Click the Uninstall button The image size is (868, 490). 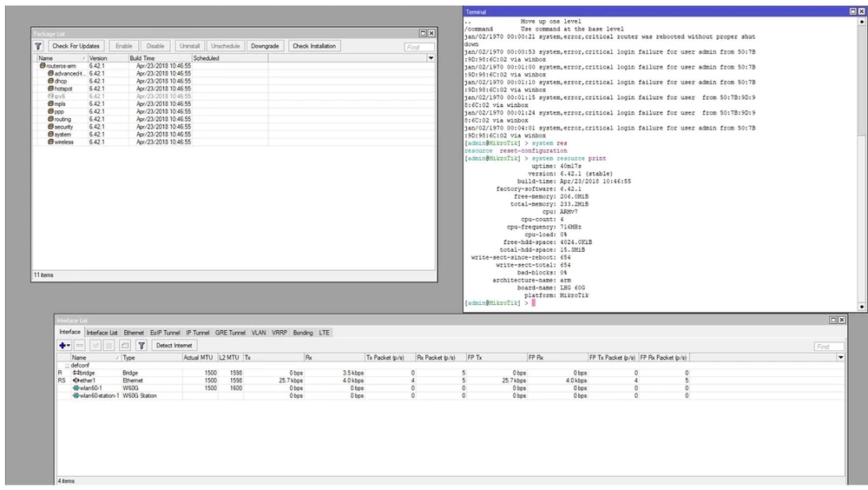point(189,46)
